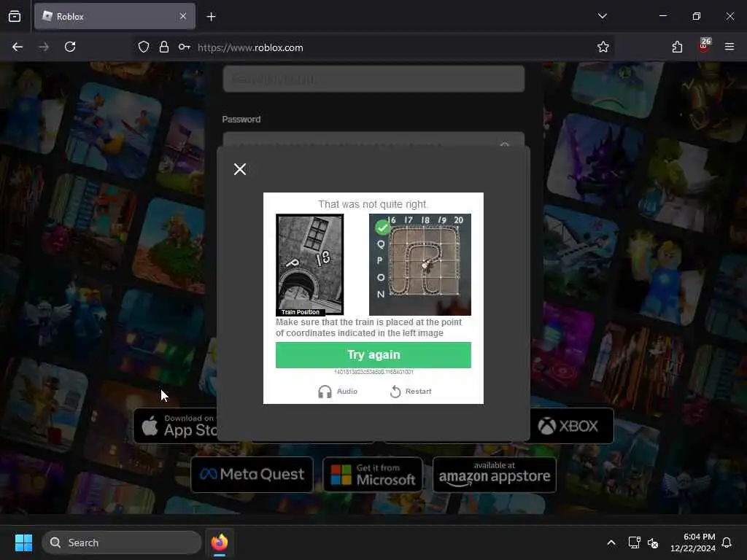Viewport: 747px width, 560px height.
Task: Click the train track grid image
Action: (420, 265)
